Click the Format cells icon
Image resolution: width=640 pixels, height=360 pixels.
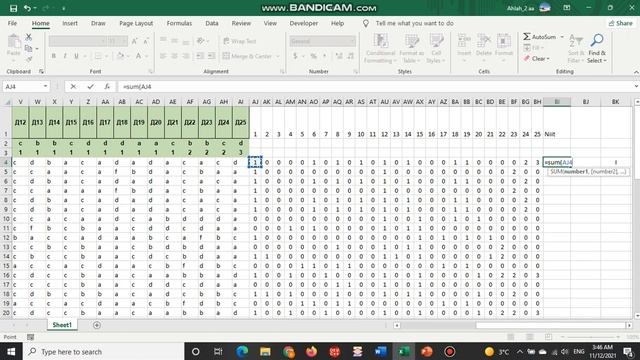pyautogui.click(x=504, y=41)
